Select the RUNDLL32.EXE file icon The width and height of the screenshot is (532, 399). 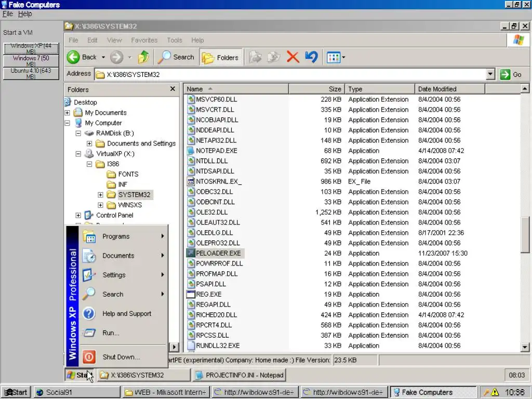[191, 345]
